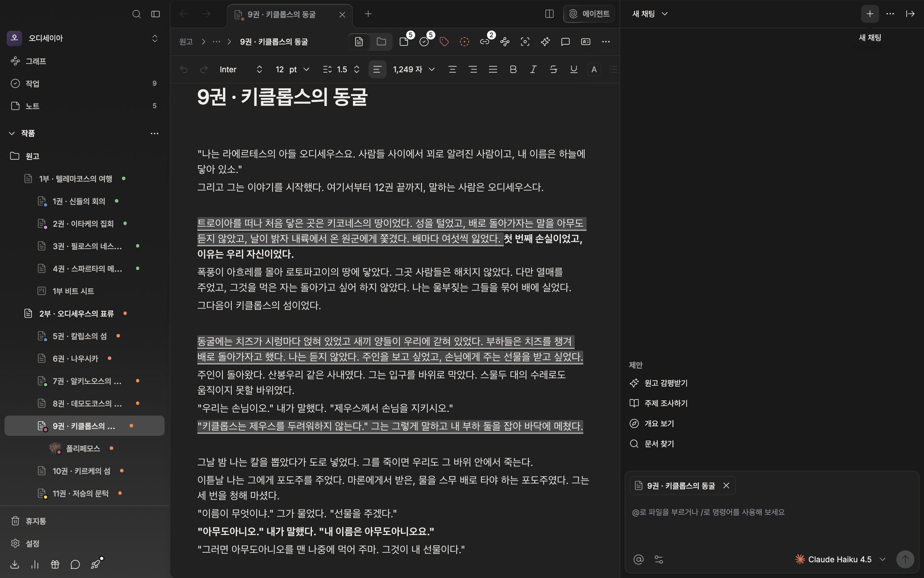Open 5권 · 칼립소의 섬
The image size is (924, 578).
(84, 336)
